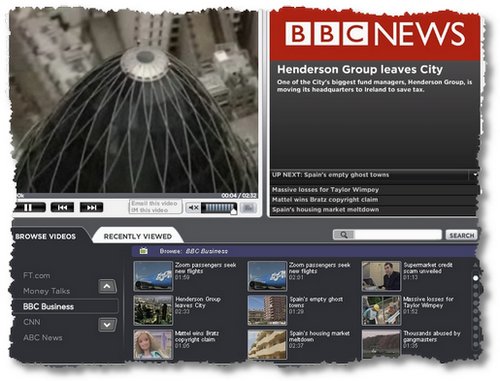Viewport: 500px width, 381px height.
Task: Toggle full screen video mode
Action: coord(248,208)
